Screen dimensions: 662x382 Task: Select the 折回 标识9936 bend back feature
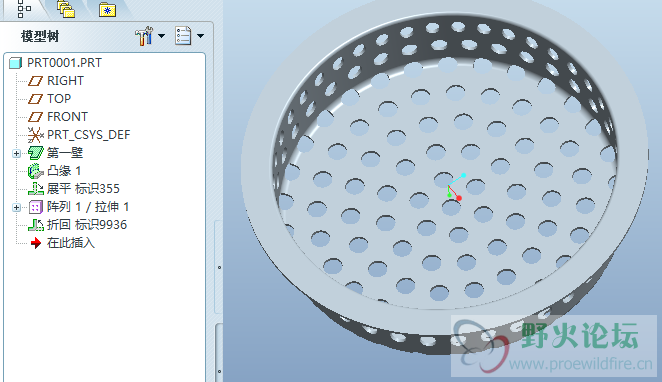(x=77, y=225)
